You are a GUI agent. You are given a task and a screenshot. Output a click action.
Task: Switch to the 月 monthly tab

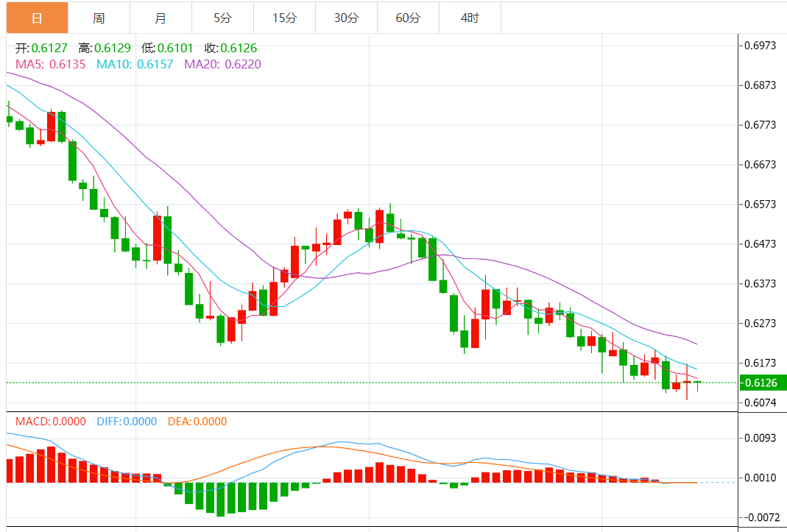point(160,18)
